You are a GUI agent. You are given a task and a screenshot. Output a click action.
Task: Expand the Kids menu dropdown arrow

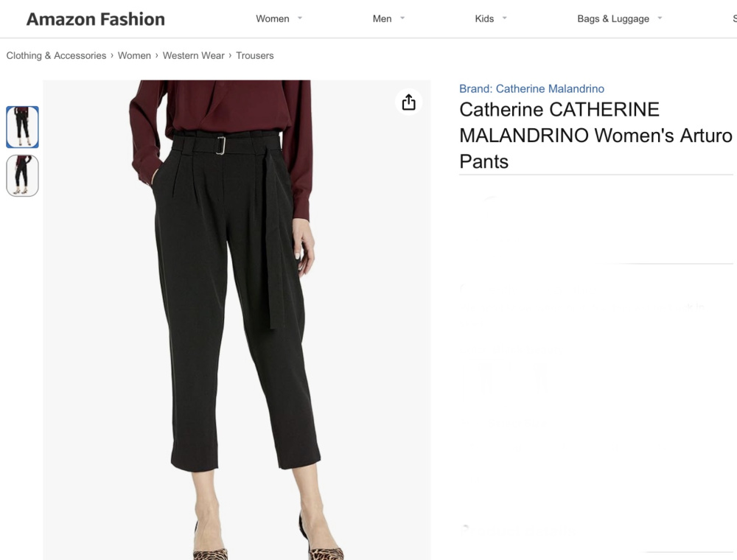(505, 18)
